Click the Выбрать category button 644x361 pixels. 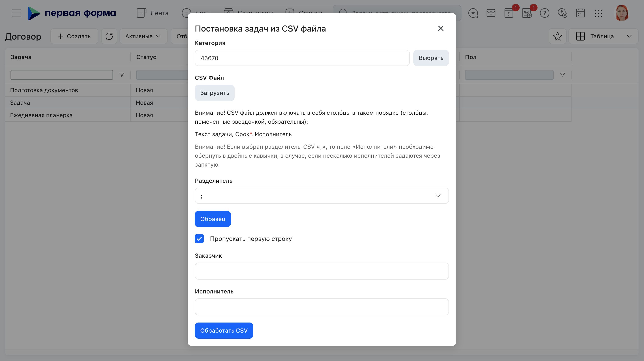(x=431, y=58)
